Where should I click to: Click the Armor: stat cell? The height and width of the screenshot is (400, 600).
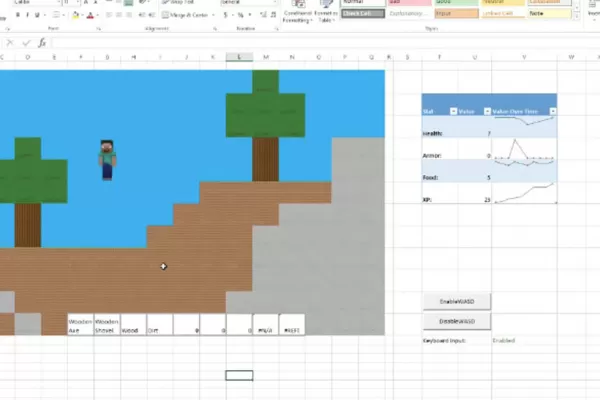440,149
